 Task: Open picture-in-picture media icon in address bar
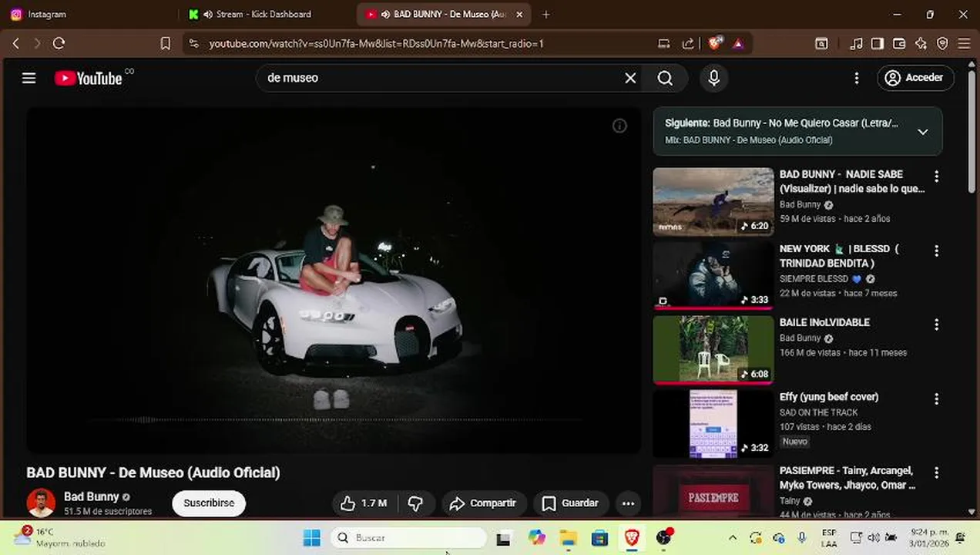663,44
